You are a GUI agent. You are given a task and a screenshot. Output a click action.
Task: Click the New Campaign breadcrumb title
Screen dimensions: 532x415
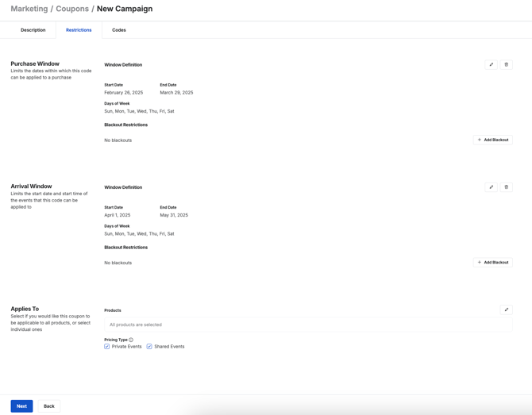point(125,9)
